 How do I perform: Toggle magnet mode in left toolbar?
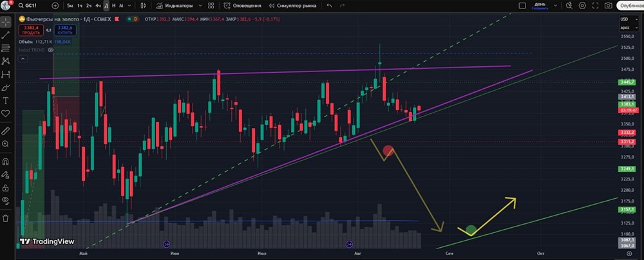click(6, 162)
